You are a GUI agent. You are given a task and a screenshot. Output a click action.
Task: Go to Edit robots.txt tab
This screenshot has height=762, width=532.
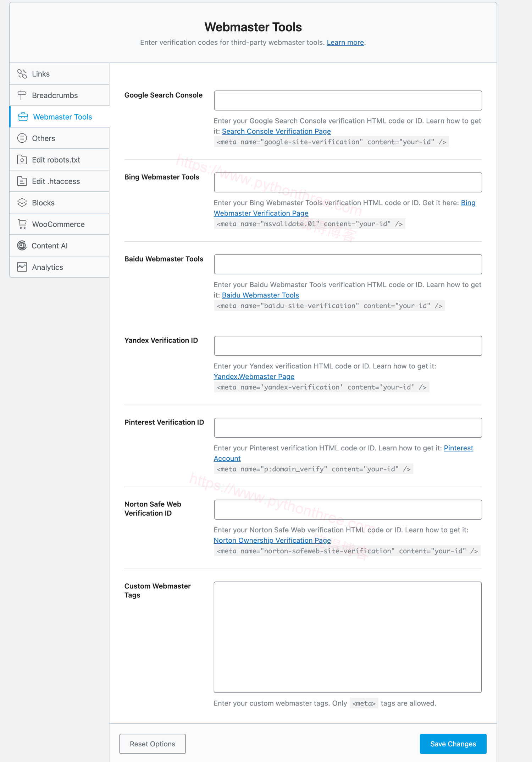coord(59,160)
